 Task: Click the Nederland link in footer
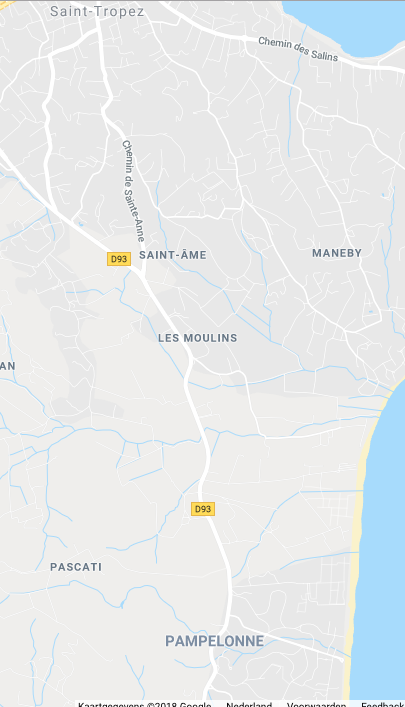249,704
